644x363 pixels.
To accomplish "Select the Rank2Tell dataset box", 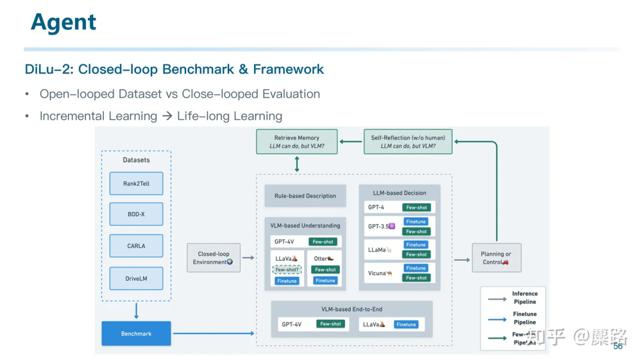I will (x=137, y=183).
